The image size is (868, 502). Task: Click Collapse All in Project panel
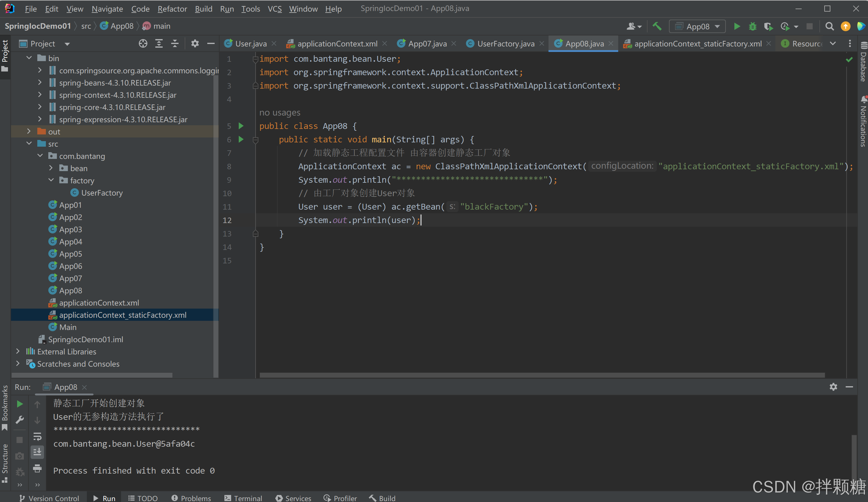point(175,44)
